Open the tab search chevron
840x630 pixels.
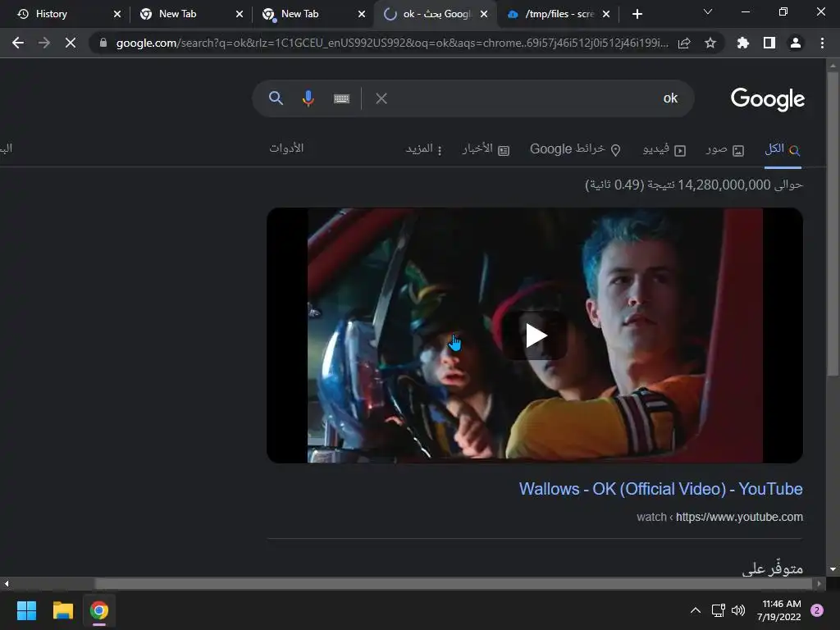(x=708, y=11)
